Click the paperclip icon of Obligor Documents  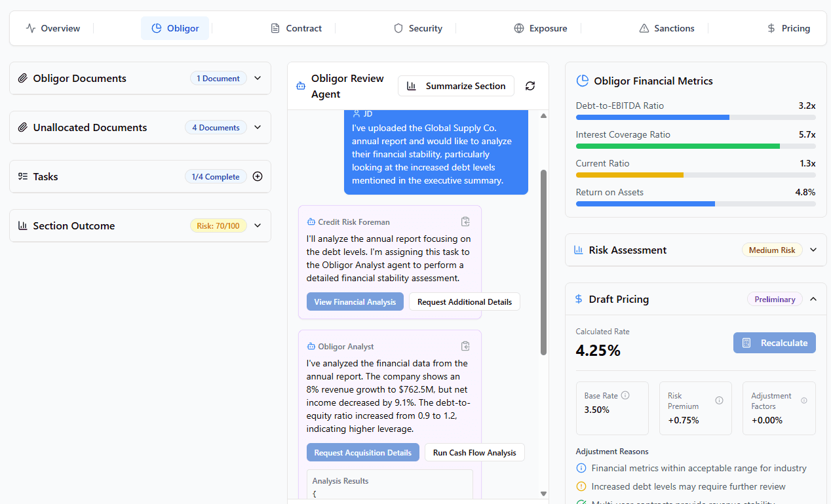[23, 78]
